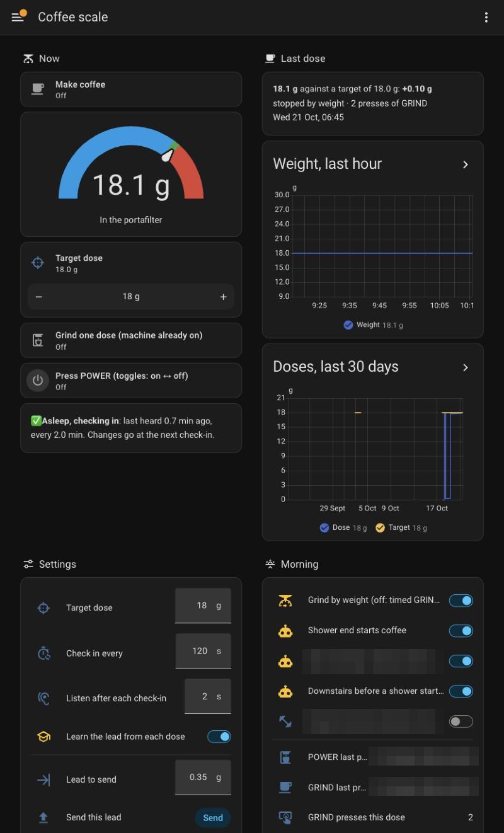Click the Morning section sunrise icon
The height and width of the screenshot is (833, 504).
(270, 564)
